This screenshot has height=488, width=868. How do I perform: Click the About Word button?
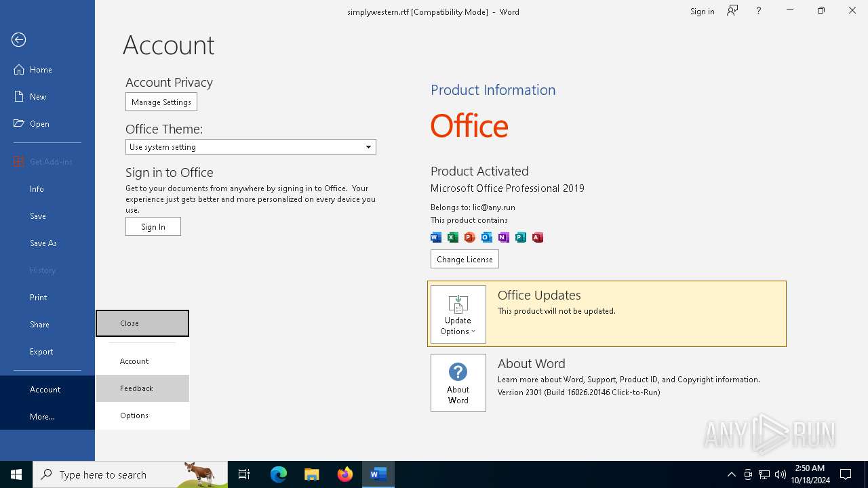pyautogui.click(x=458, y=383)
